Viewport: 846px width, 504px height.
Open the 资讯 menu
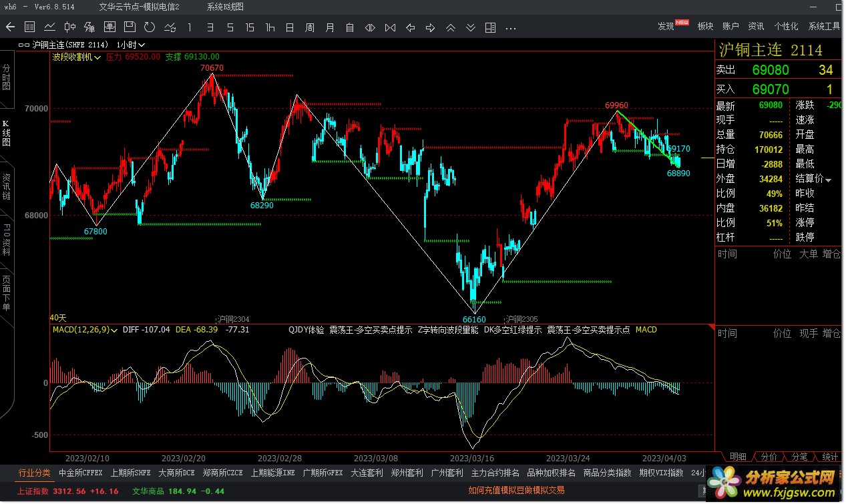[x=756, y=26]
